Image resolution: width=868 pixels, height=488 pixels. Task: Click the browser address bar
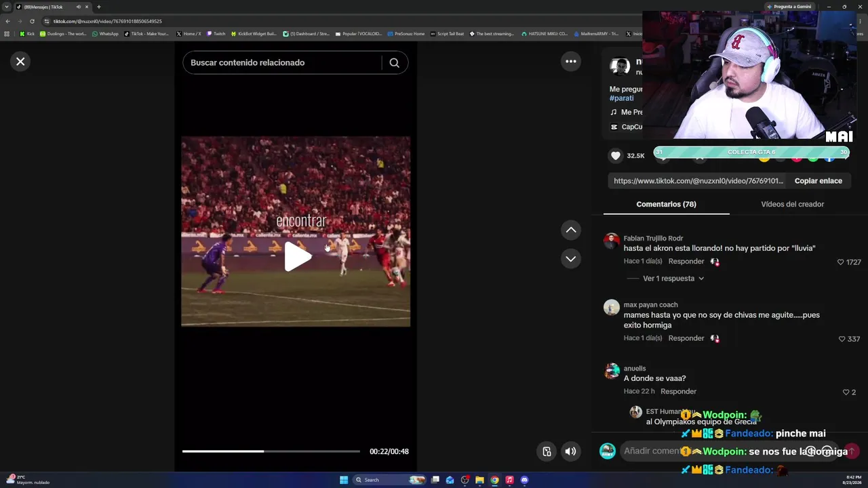point(339,21)
